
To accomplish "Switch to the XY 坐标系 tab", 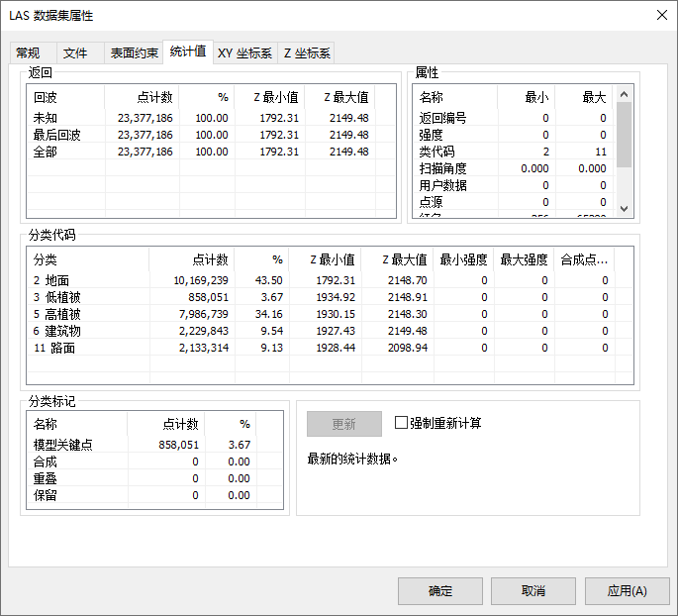I will pyautogui.click(x=244, y=53).
